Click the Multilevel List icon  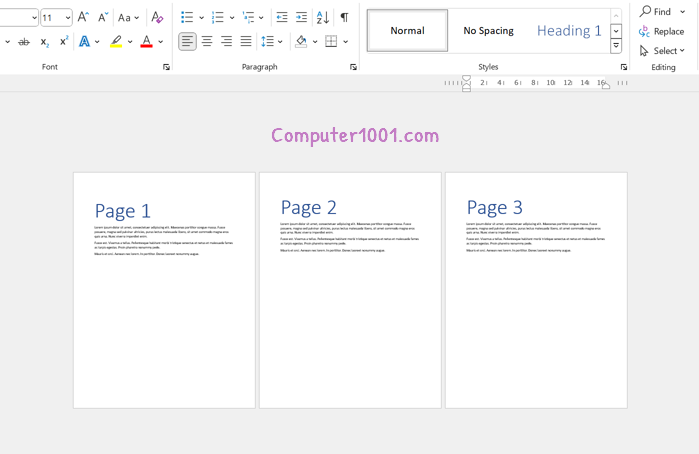(x=248, y=17)
